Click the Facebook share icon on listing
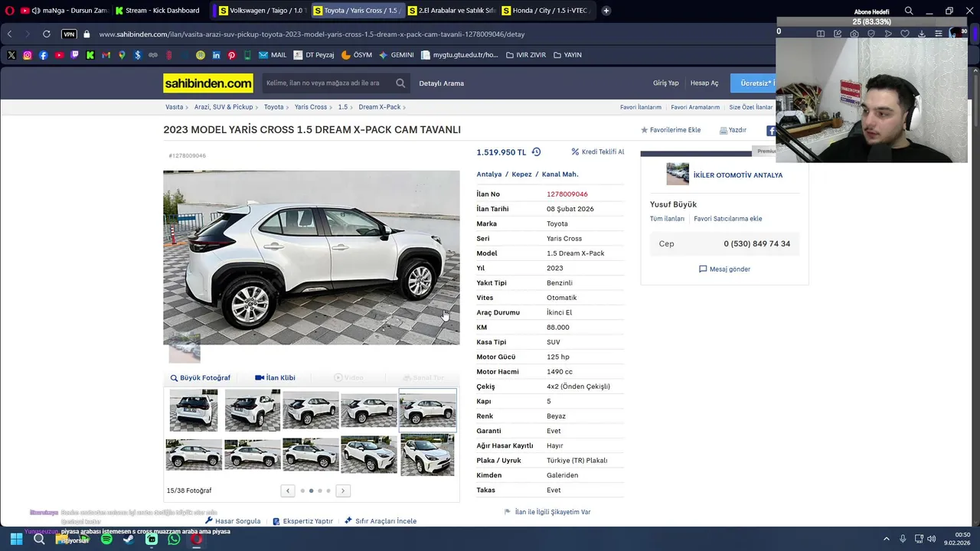The width and height of the screenshot is (980, 551). click(771, 131)
